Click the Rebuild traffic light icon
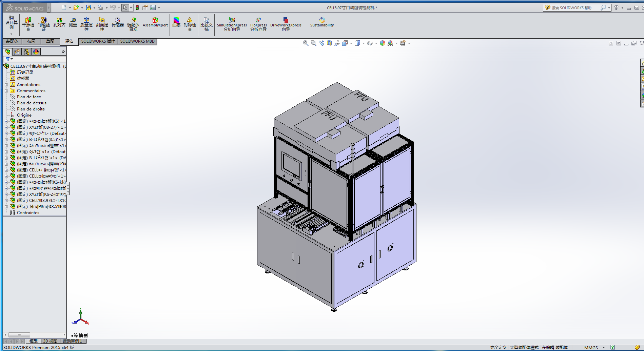The image size is (644, 351). point(137,7)
